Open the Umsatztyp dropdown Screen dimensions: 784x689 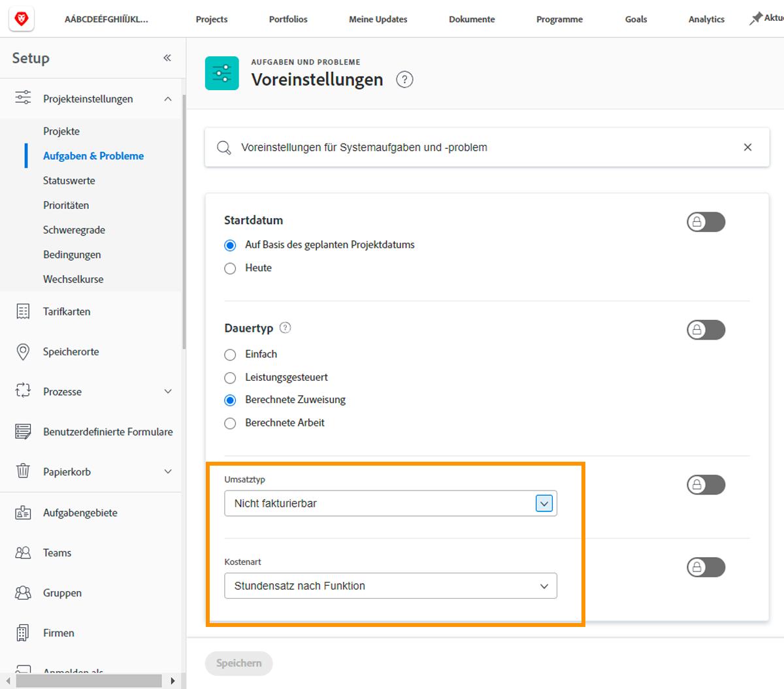(544, 504)
